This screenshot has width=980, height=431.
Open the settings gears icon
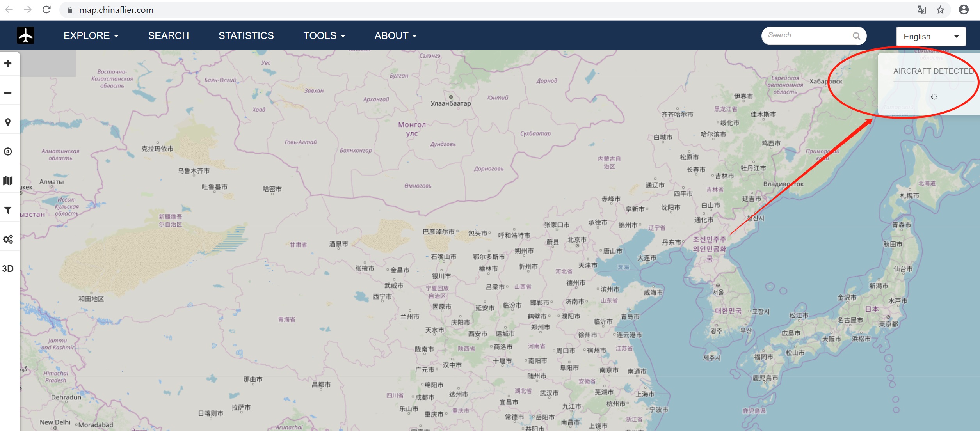[x=8, y=239]
